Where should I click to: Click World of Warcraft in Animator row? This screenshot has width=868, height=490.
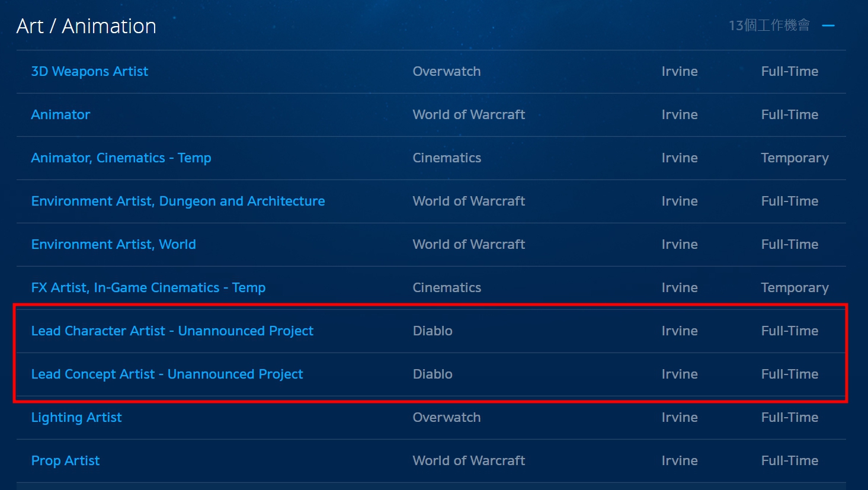coord(469,114)
